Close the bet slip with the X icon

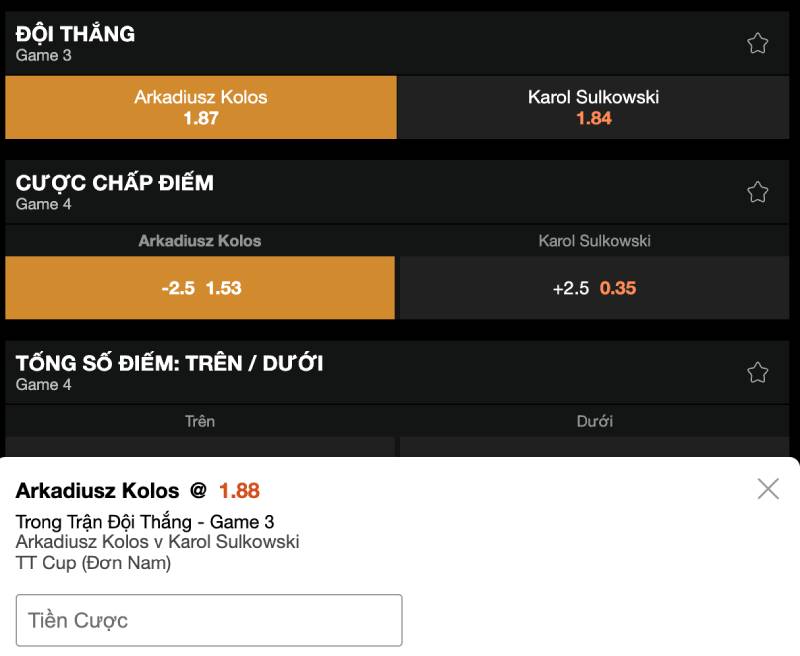pos(769,489)
